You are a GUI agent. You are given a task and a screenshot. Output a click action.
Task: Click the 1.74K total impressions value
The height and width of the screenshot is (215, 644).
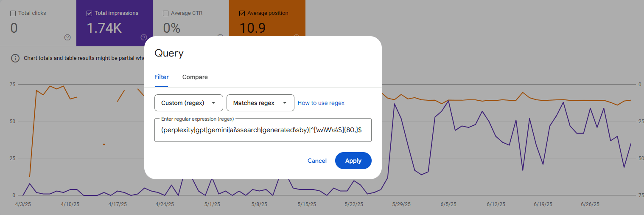coord(104,28)
